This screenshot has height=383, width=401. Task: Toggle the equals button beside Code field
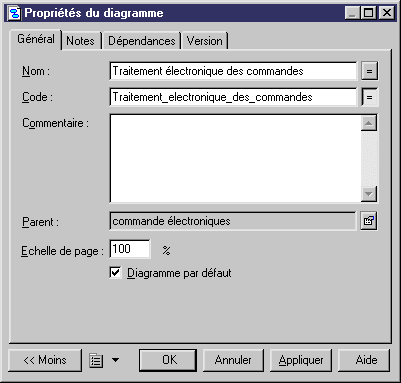coord(369,97)
